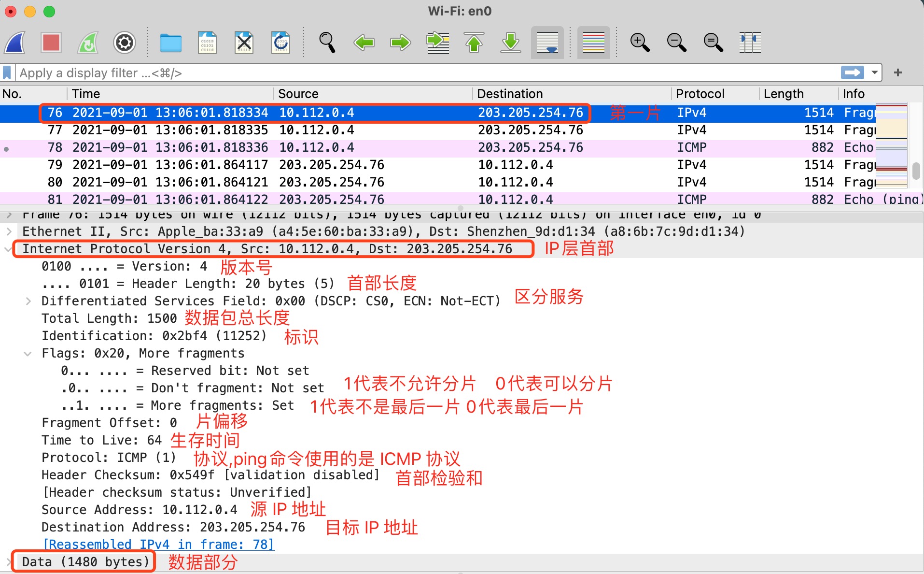Expand Differentiated Services Field row

(x=28, y=301)
